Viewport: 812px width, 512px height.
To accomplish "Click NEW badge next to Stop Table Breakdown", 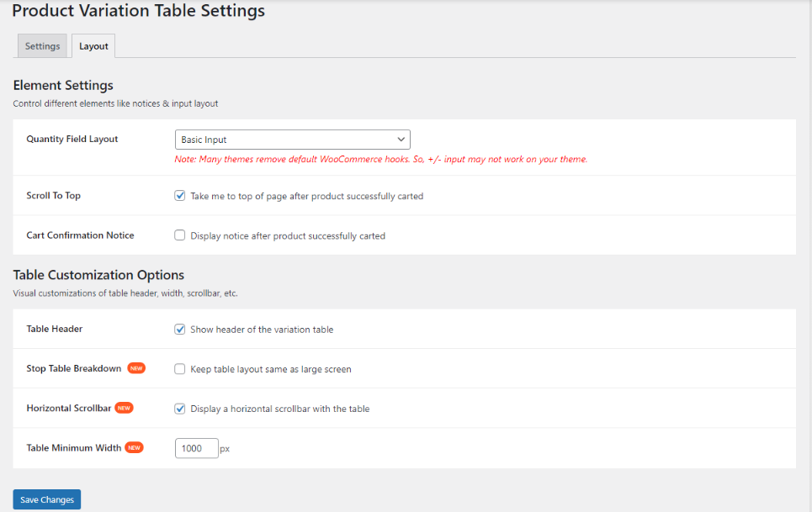I will (x=136, y=368).
